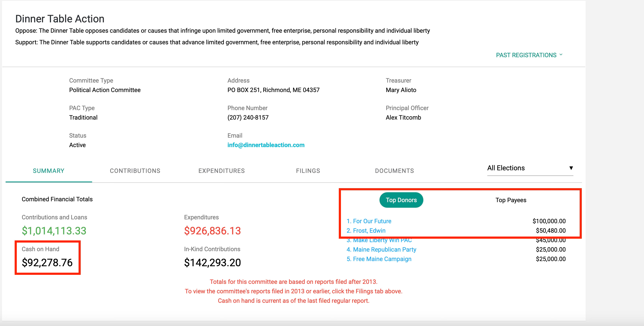Click the total contributions amount $1,014,113.33

(x=54, y=231)
